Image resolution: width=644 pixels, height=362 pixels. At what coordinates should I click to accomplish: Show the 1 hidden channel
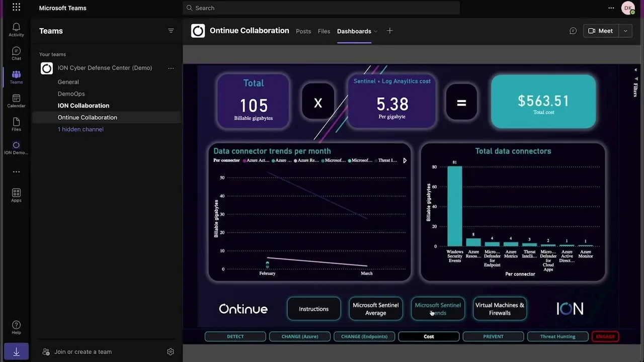point(80,129)
